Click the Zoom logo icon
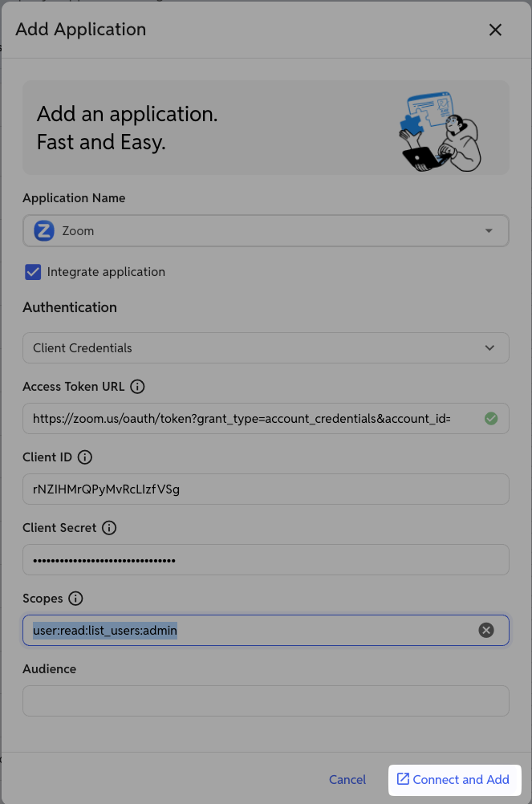 pyautogui.click(x=44, y=231)
